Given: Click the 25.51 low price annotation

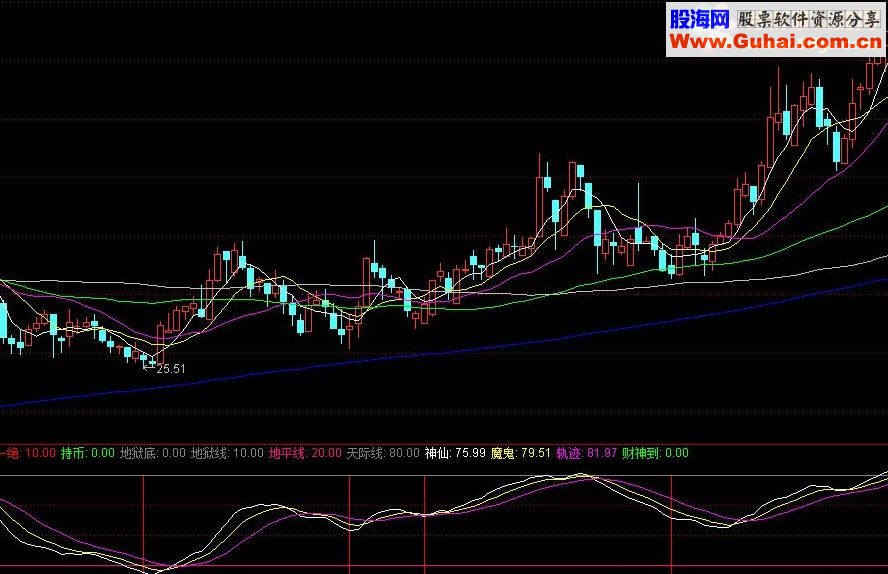Looking at the screenshot, I should [x=171, y=369].
